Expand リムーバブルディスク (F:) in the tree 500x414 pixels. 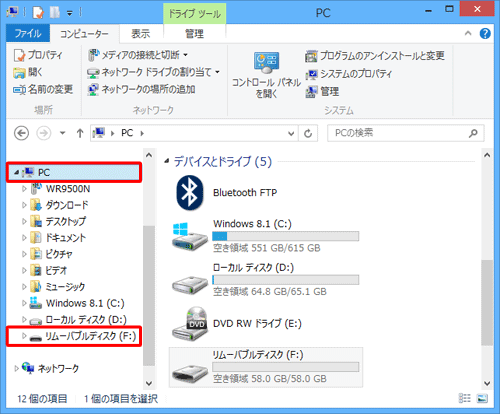(x=24, y=336)
